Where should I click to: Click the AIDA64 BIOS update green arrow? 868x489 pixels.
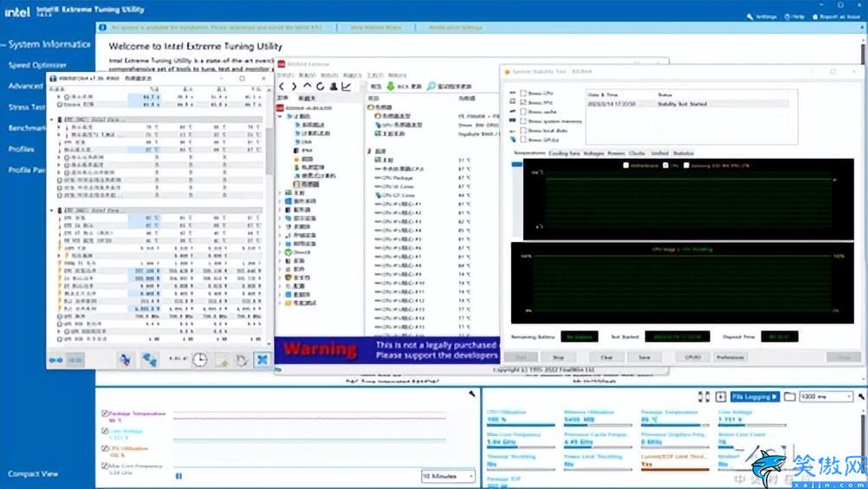tap(391, 87)
